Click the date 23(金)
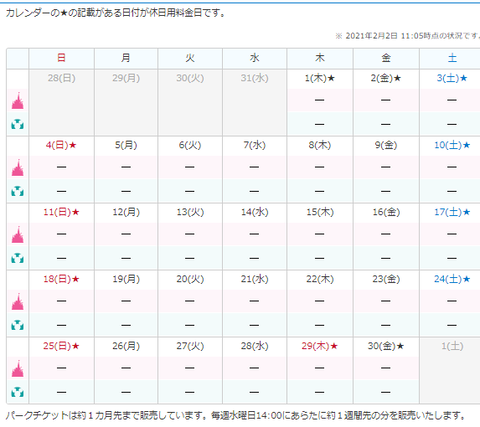 [386, 279]
